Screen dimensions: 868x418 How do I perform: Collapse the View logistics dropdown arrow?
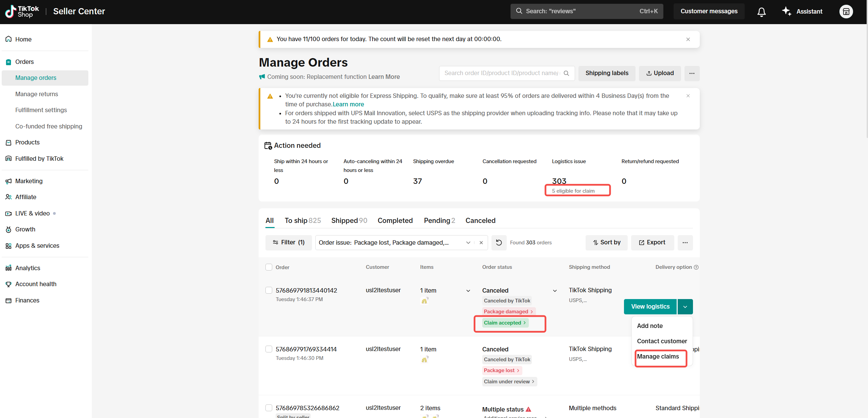click(x=685, y=307)
